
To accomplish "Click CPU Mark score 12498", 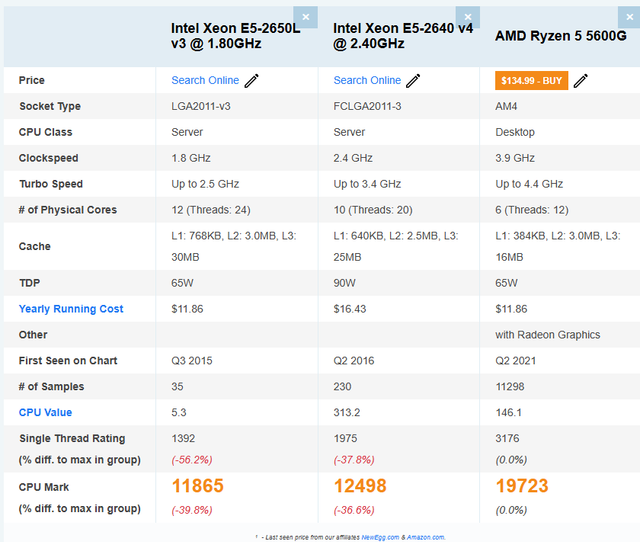I will pyautogui.click(x=360, y=486).
